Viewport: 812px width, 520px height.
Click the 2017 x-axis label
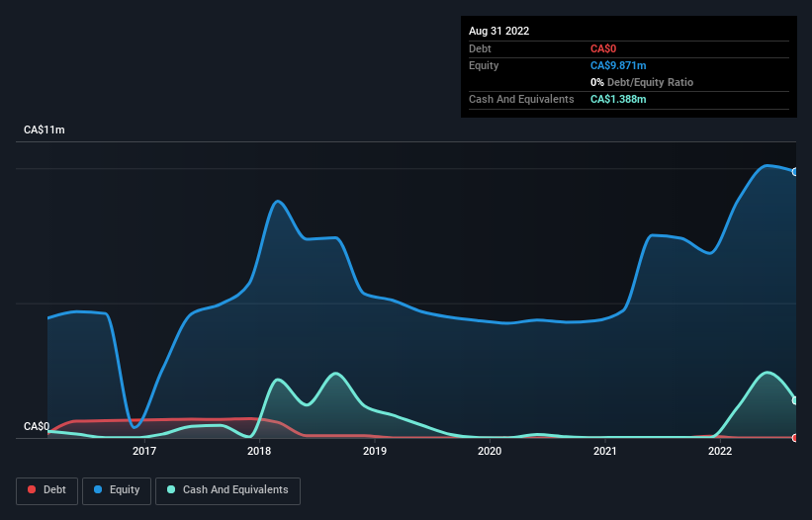144,451
